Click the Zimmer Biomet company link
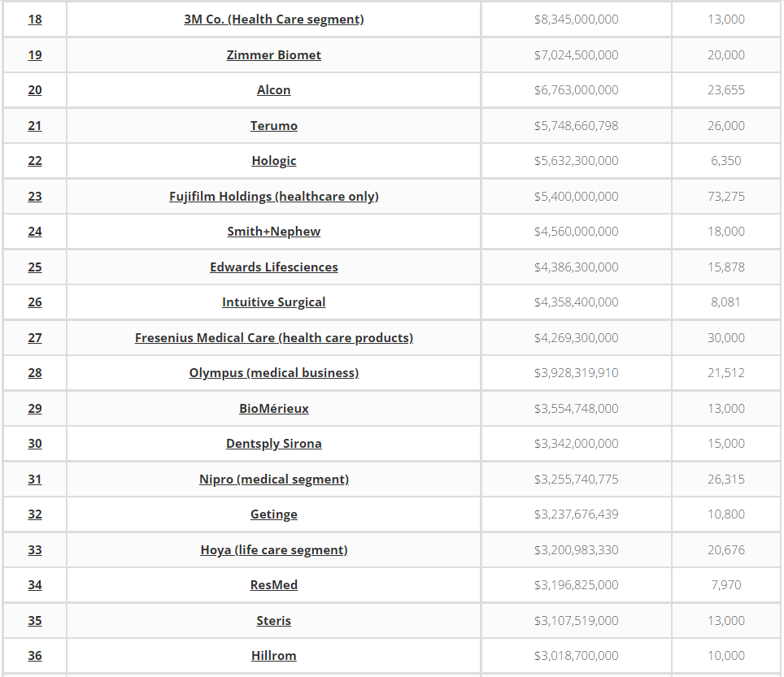The height and width of the screenshot is (677, 784). pyautogui.click(x=273, y=55)
